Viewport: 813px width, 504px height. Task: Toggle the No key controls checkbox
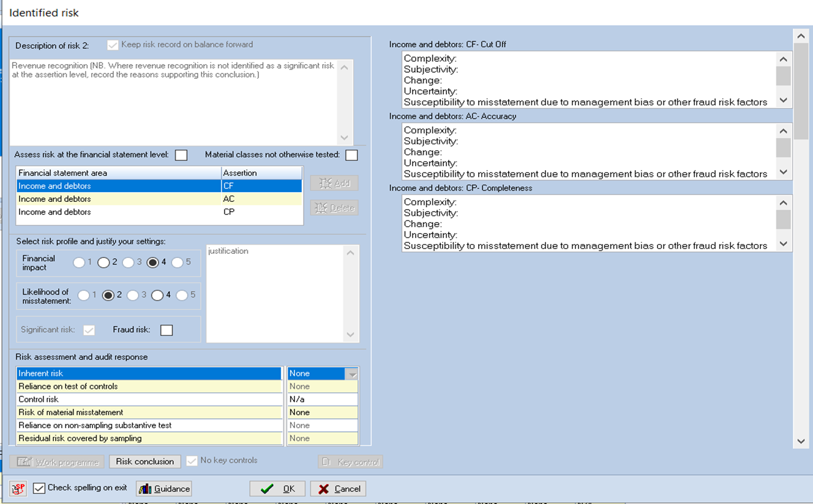(192, 461)
